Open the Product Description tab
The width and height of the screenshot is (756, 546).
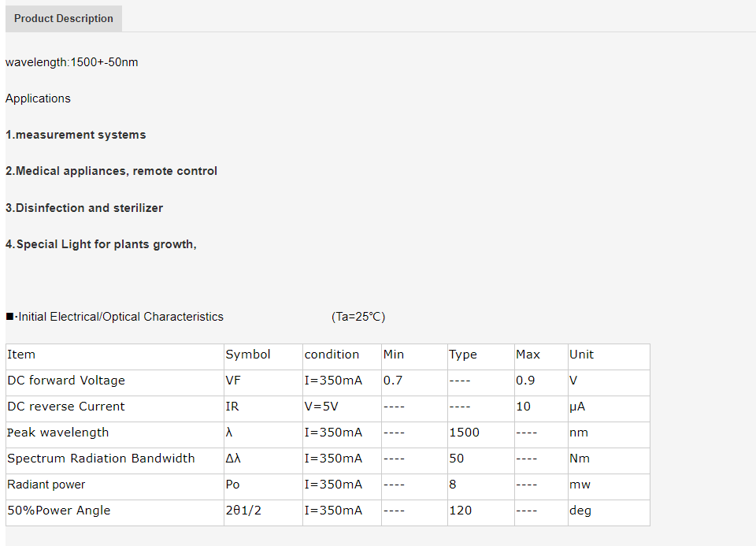[x=64, y=18]
